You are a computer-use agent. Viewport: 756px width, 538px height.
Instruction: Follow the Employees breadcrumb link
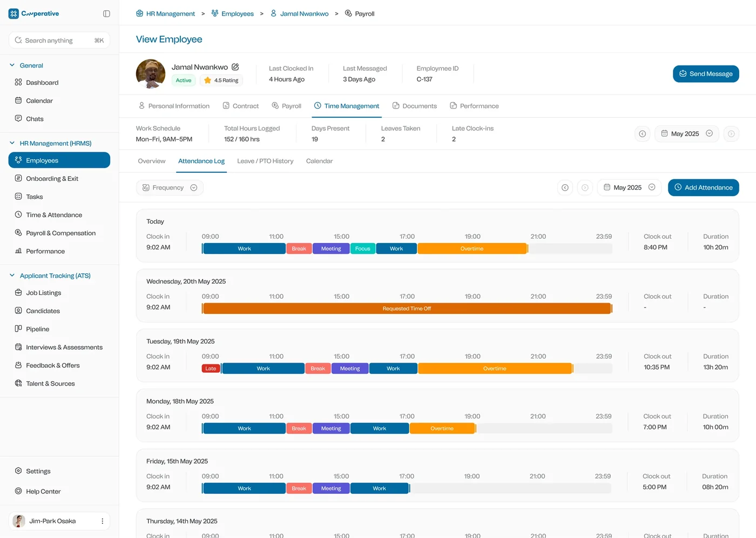(232, 14)
